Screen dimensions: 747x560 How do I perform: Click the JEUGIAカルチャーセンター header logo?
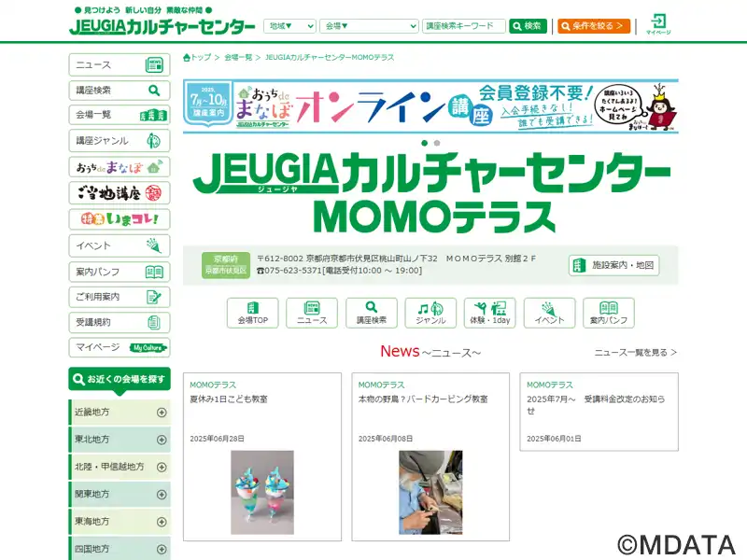tap(162, 26)
